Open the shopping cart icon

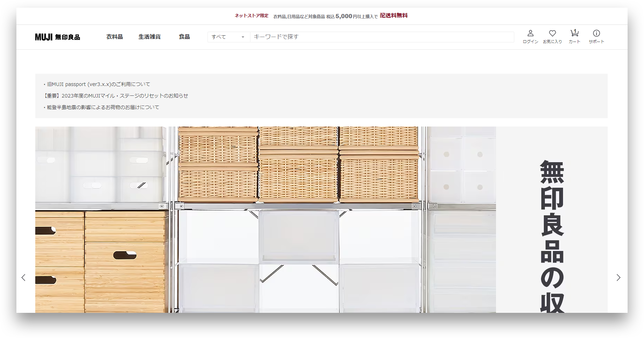574,34
